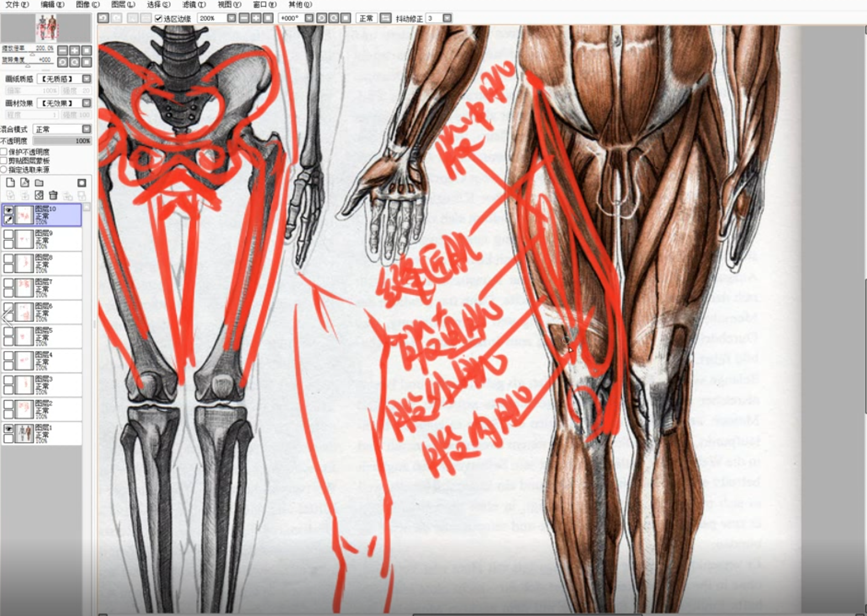Enable 剪贴图层蒙板 checkbox
The width and height of the screenshot is (867, 616).
point(4,161)
